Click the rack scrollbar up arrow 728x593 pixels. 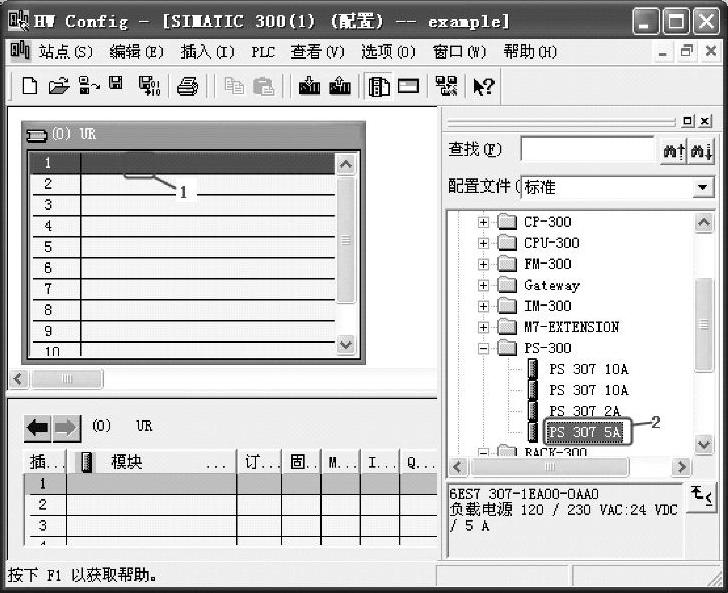(x=346, y=164)
